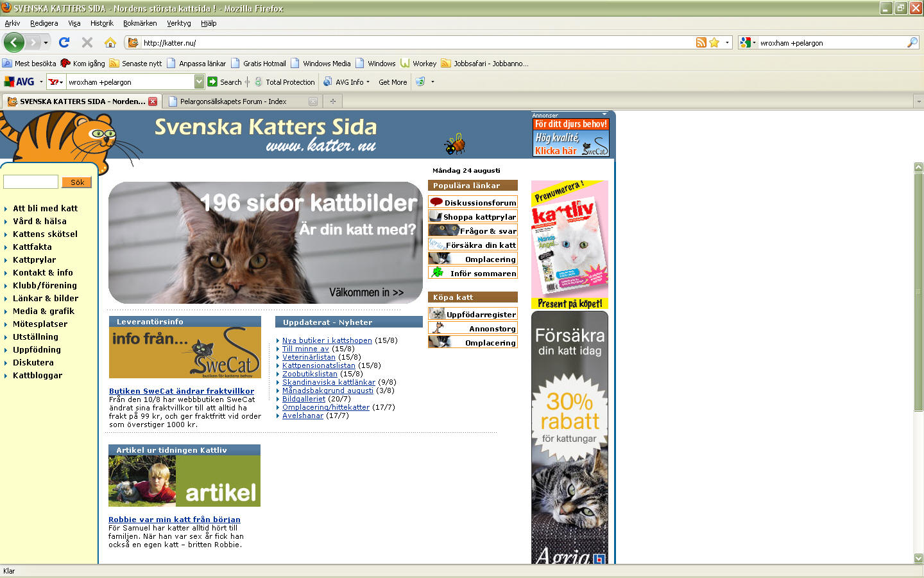Bookmark page with the star icon
This screenshot has height=578, width=924.
(714, 42)
